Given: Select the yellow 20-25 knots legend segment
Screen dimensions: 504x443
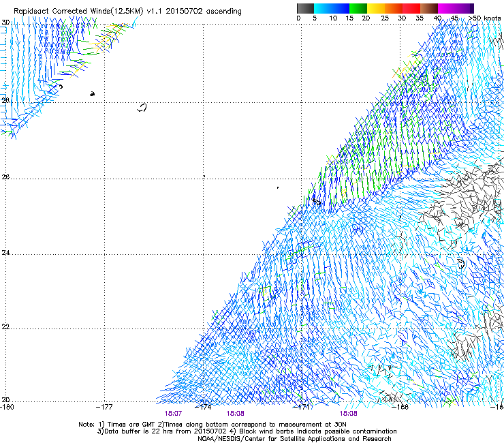Looking at the screenshot, I should (376, 8).
